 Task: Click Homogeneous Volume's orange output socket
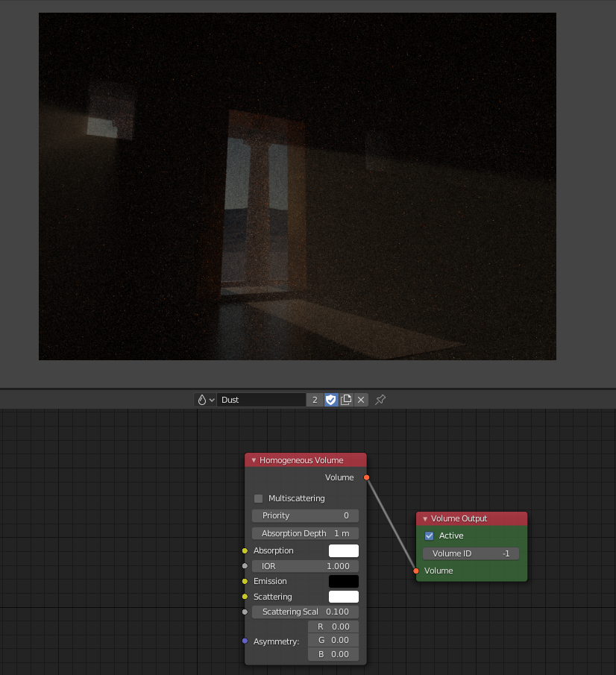point(366,477)
